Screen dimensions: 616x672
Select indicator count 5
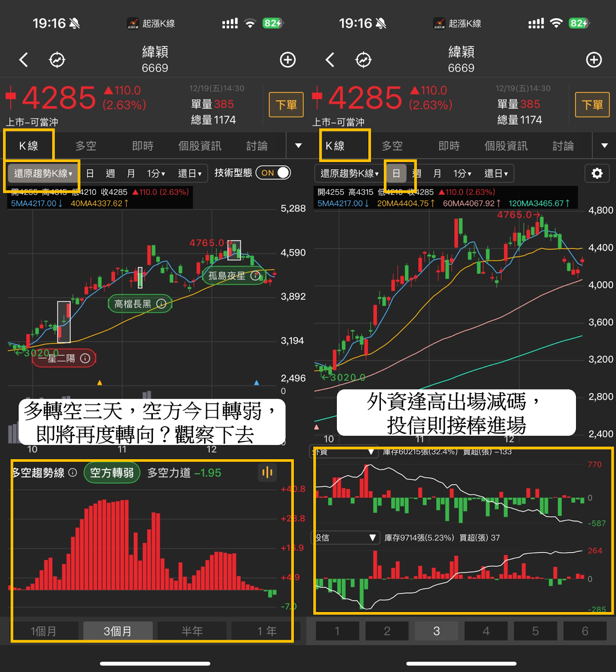point(535,631)
